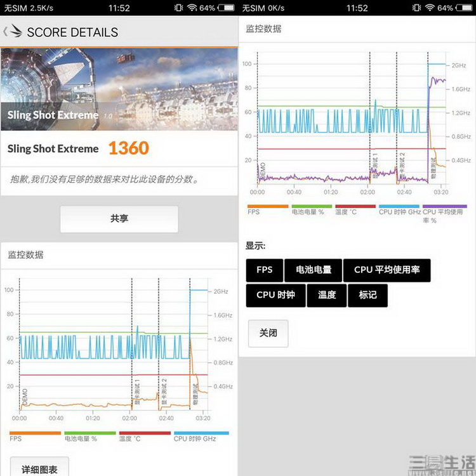Toggle the 电池电量 display button
The width and height of the screenshot is (476, 476).
314,270
